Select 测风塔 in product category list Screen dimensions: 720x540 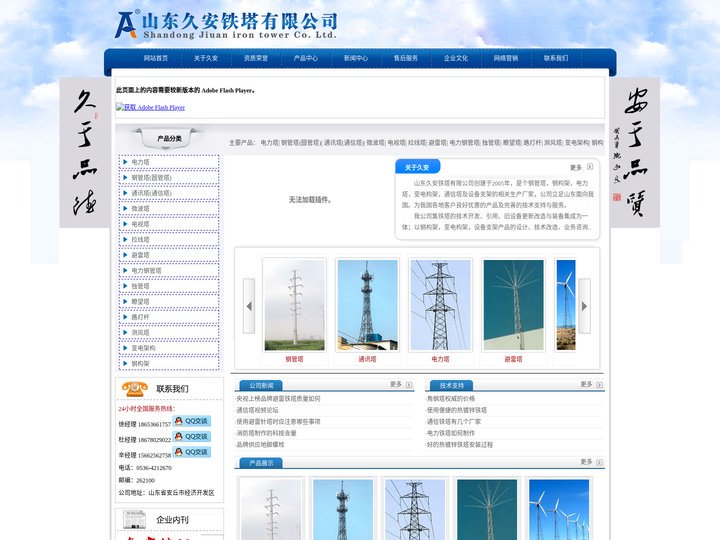coord(141,332)
